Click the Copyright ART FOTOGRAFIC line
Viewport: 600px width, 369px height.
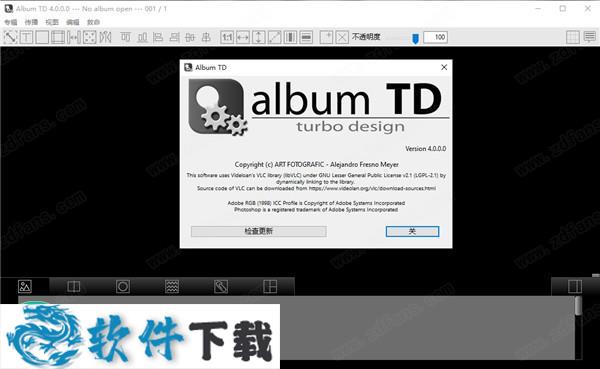[x=316, y=164]
